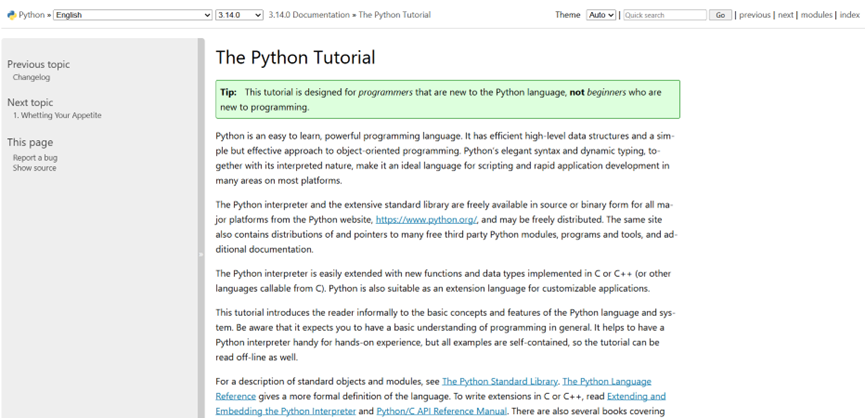
Task: Go to the previous page link
Action: (755, 15)
